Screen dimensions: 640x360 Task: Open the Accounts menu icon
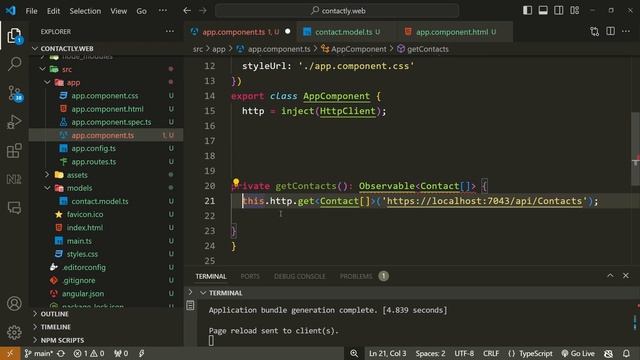14,304
